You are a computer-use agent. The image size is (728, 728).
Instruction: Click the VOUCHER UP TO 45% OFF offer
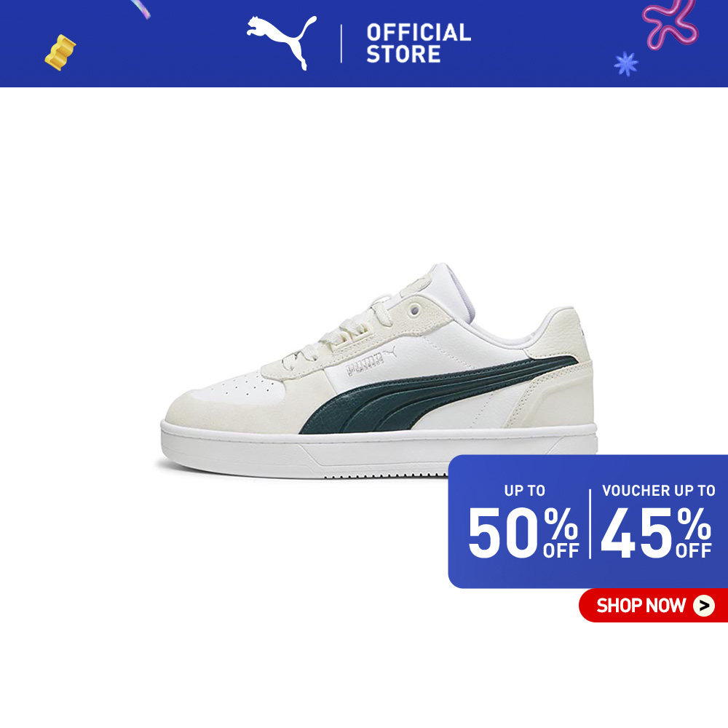click(x=657, y=522)
